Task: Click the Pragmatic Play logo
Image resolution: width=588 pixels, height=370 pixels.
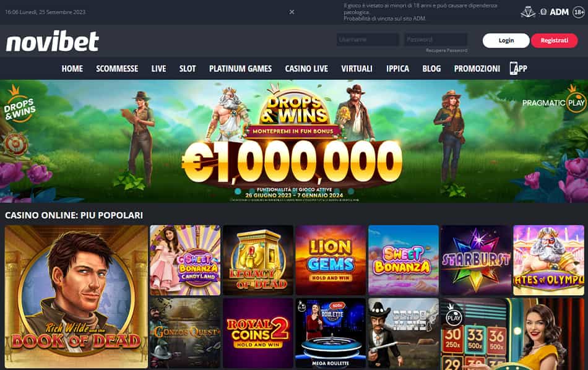Action: (x=554, y=100)
